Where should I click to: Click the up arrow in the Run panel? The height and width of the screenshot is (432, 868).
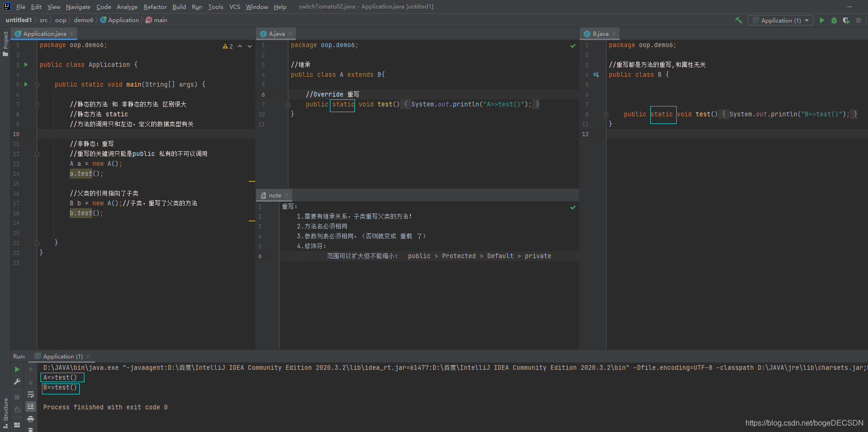pos(31,369)
